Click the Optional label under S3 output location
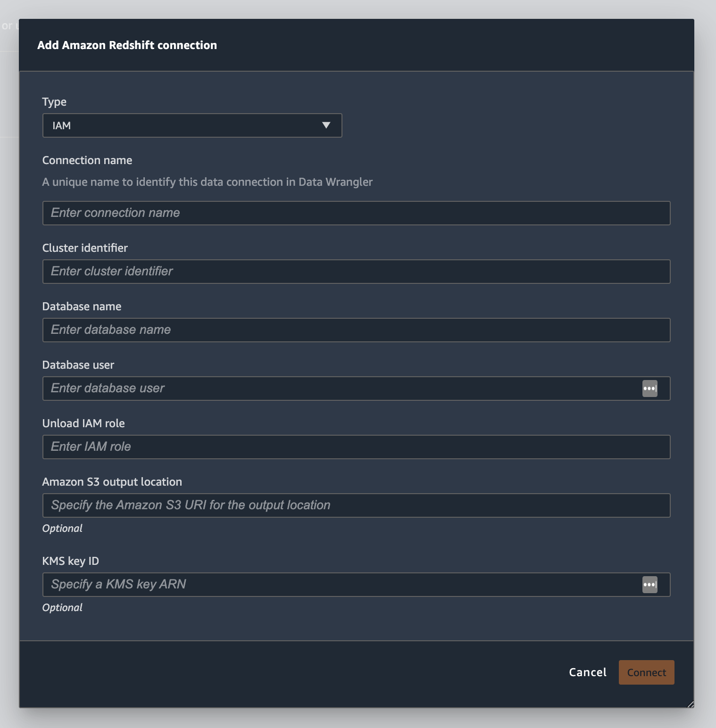The height and width of the screenshot is (728, 716). click(x=62, y=528)
